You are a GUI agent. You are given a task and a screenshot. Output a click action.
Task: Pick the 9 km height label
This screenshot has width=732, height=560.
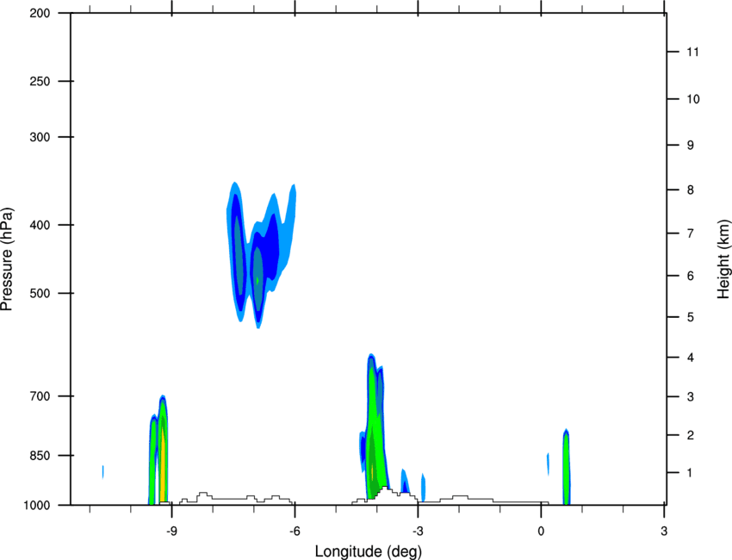click(x=691, y=146)
